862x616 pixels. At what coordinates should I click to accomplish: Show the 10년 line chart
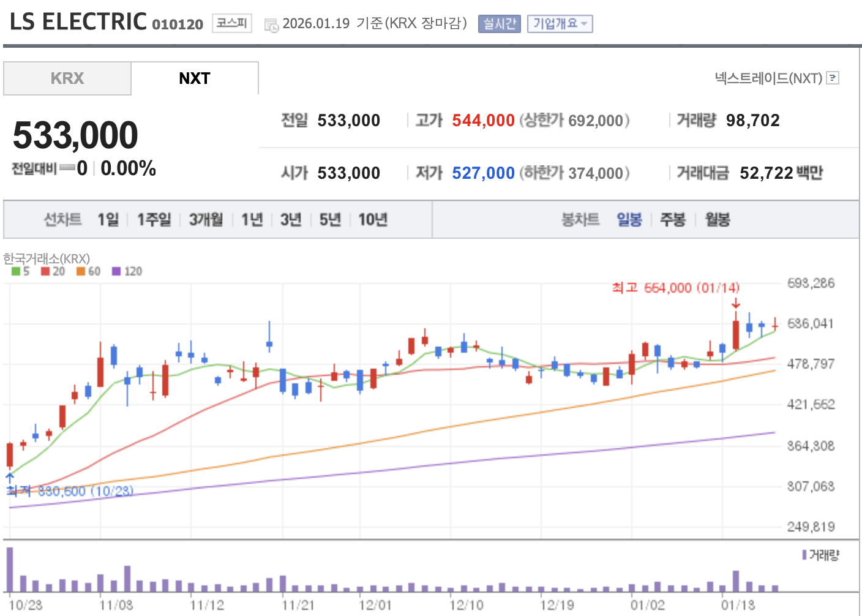(x=373, y=219)
